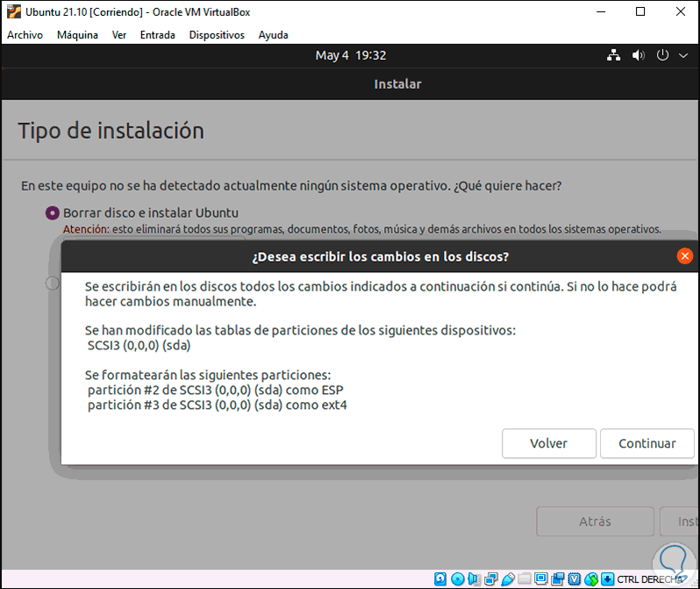Click the line partición #3 como ext4

pos(218,406)
